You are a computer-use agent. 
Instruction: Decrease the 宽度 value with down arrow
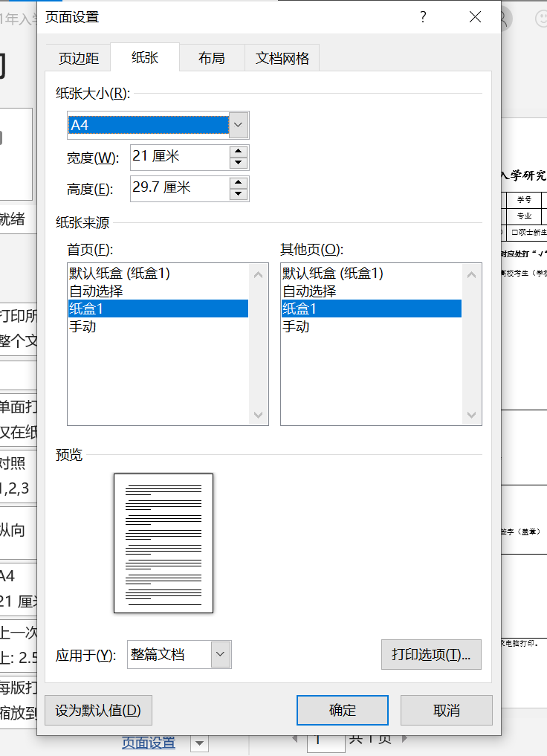point(239,163)
